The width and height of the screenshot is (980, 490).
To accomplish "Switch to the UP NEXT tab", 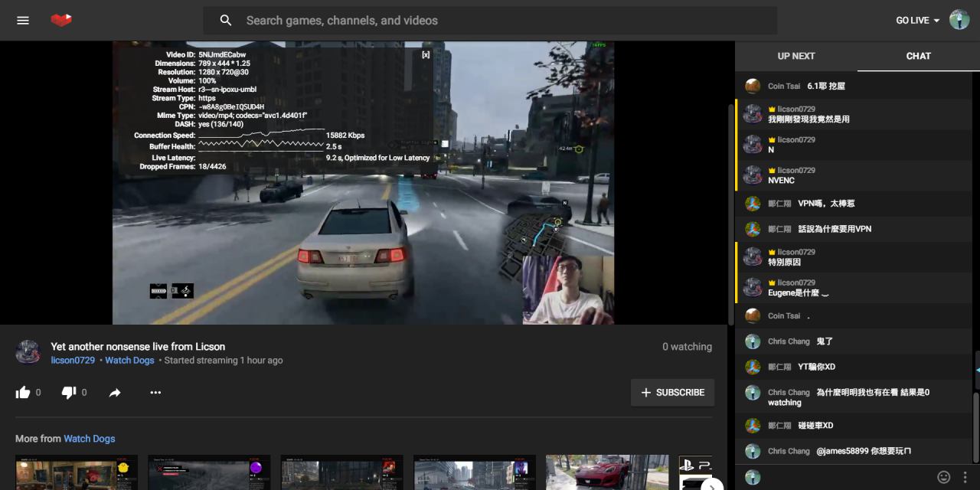I will coord(796,56).
